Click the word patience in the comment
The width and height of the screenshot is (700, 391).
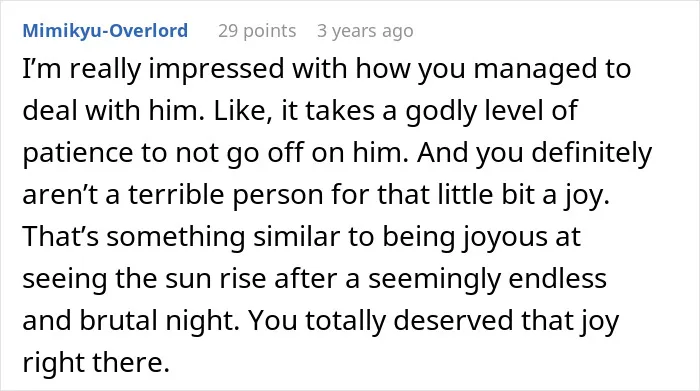78,153
